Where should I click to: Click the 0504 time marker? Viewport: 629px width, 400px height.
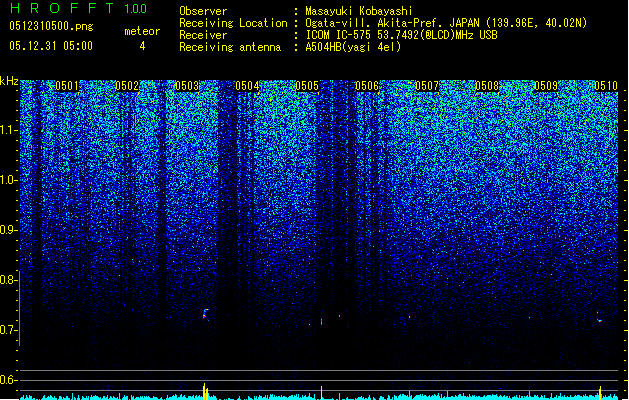[247, 86]
